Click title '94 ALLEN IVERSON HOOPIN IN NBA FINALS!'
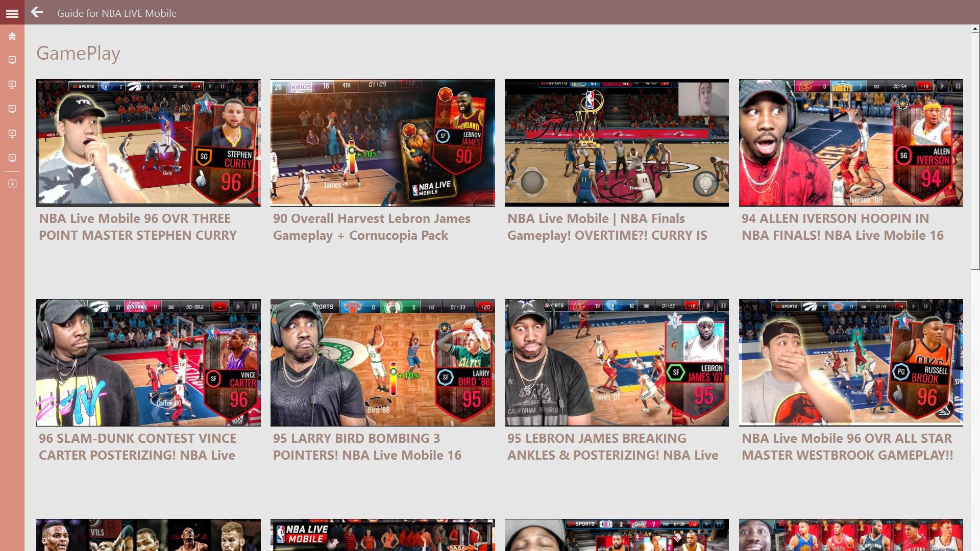The image size is (980, 551). click(x=843, y=227)
